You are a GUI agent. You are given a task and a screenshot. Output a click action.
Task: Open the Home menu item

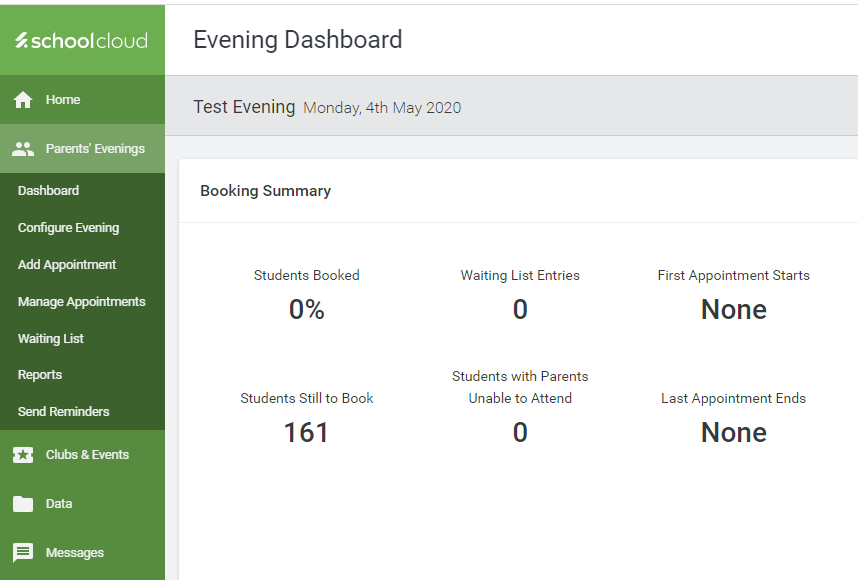[x=63, y=100]
